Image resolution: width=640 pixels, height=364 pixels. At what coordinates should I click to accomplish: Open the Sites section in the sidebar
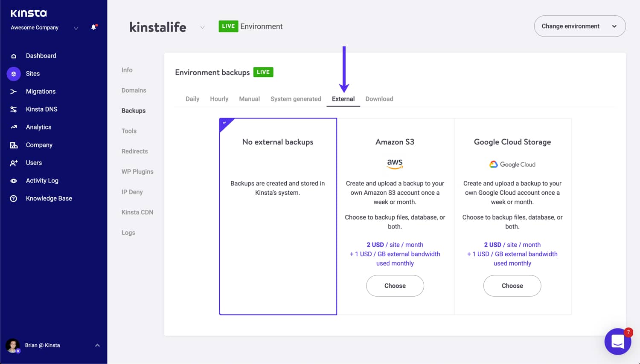click(13, 73)
